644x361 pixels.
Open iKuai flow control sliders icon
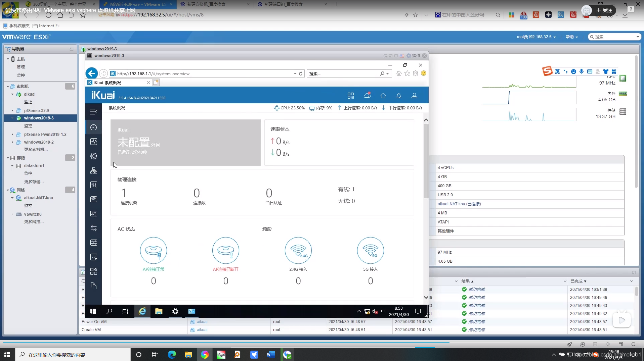click(x=94, y=185)
